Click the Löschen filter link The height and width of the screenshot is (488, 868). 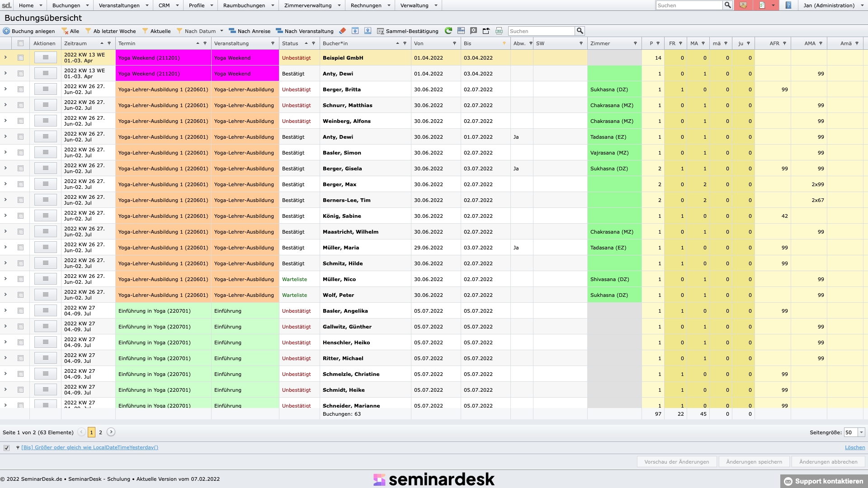tap(854, 447)
